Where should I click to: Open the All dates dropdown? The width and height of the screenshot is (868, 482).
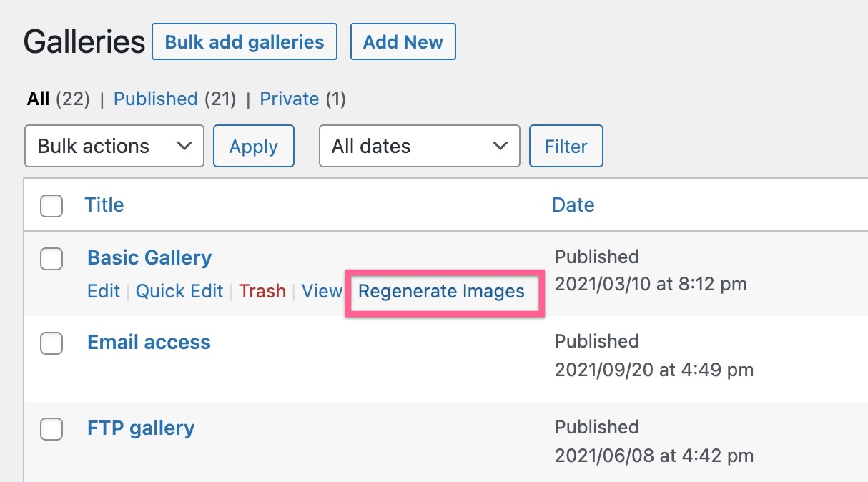(419, 146)
